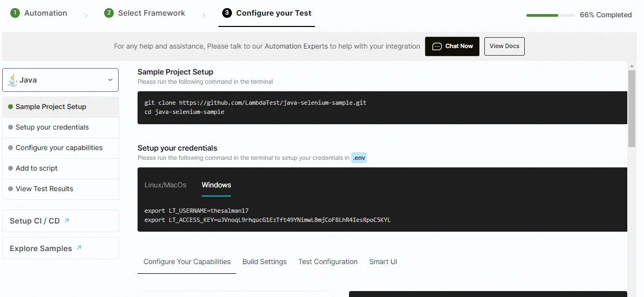Open the Explore Samples link
644x297 pixels.
(x=61, y=248)
